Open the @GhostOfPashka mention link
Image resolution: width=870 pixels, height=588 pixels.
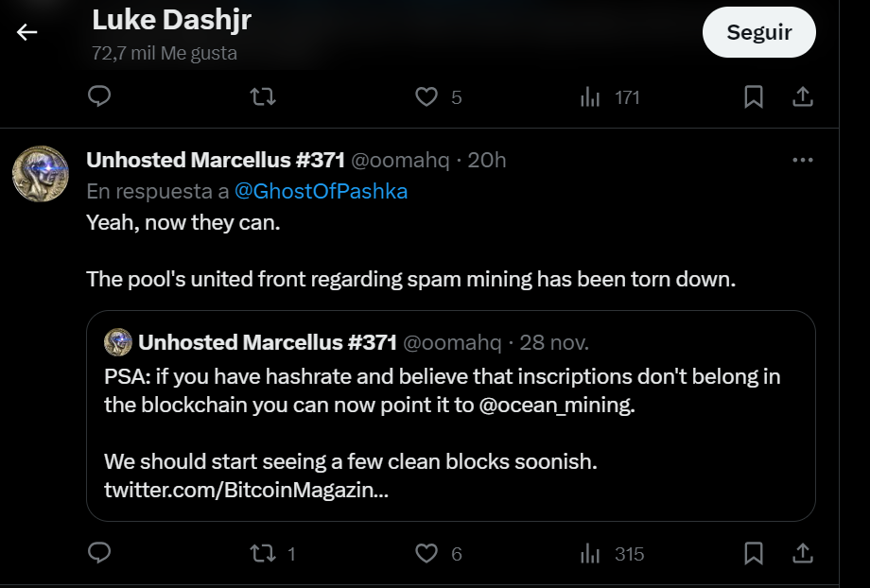321,191
